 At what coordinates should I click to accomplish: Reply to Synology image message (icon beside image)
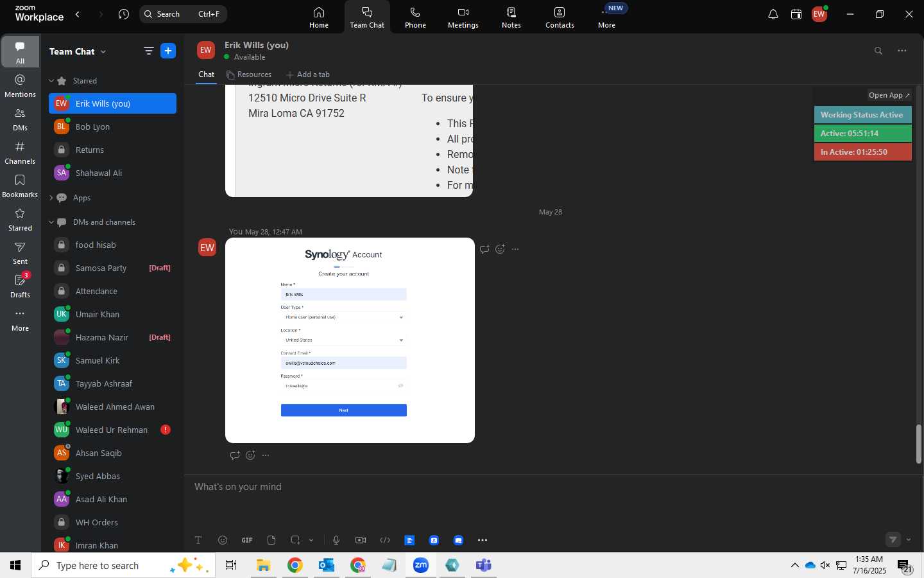coord(484,249)
